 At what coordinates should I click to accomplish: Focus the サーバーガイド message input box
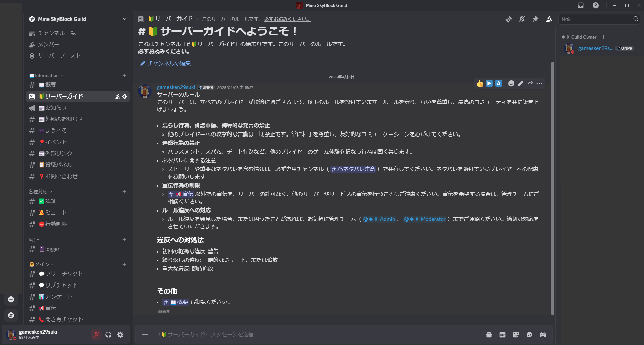(x=316, y=335)
